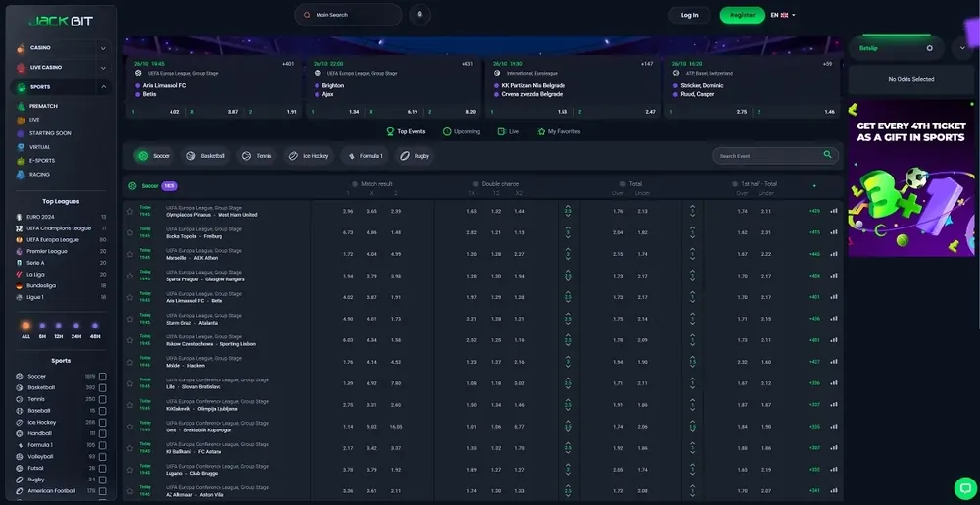Switch to Live events tab
This screenshot has width=980, height=505.
pos(508,131)
